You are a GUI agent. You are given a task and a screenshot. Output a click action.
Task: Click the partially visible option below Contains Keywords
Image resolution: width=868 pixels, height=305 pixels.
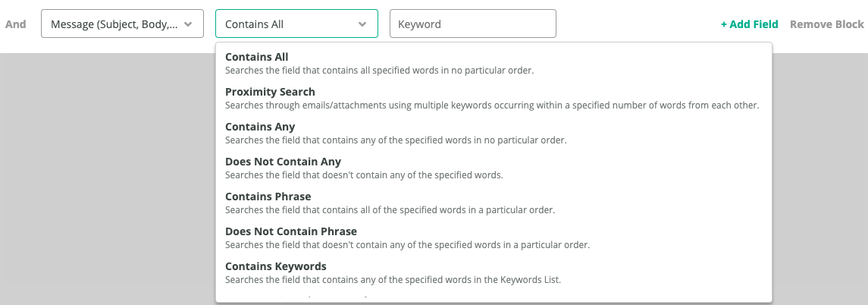pos(303,297)
